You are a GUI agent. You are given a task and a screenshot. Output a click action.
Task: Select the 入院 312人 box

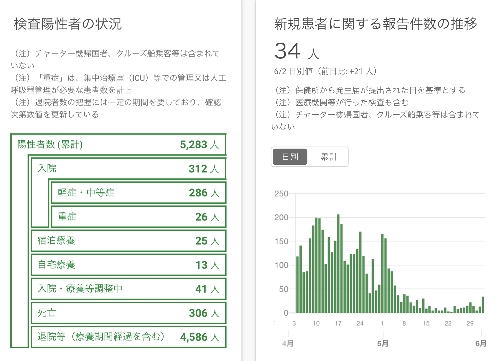click(128, 169)
